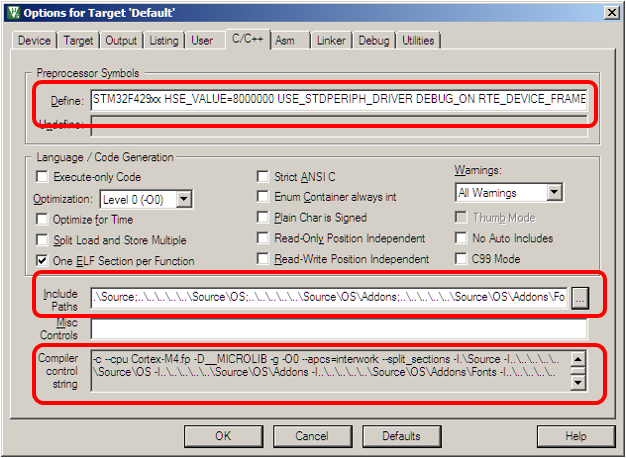Viewport: 626px width, 458px height.
Task: Enable Strict ANSI C
Action: click(263, 176)
